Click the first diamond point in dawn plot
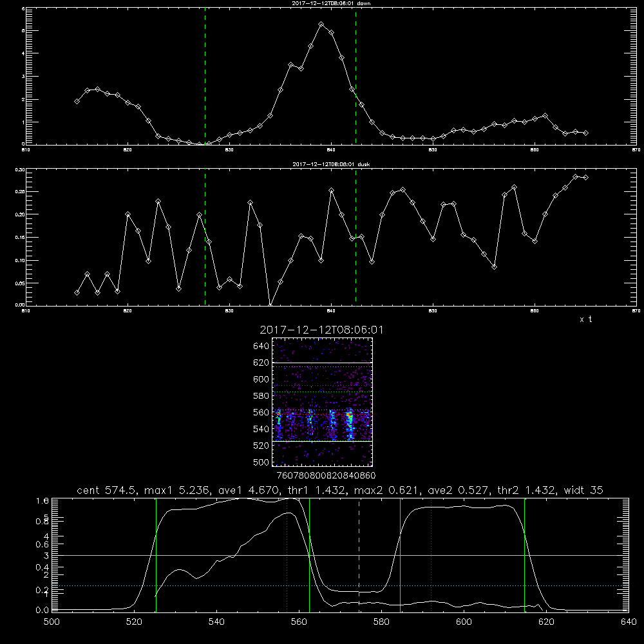 (x=77, y=102)
